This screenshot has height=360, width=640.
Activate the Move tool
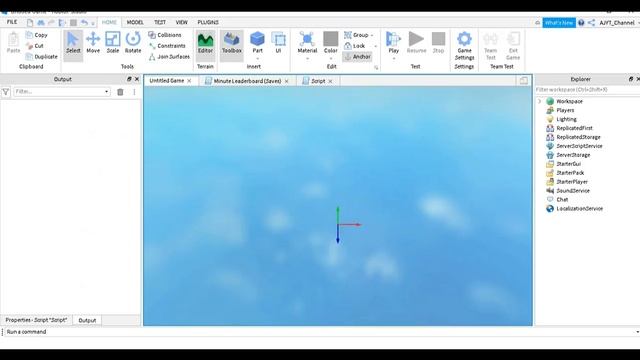tap(93, 42)
